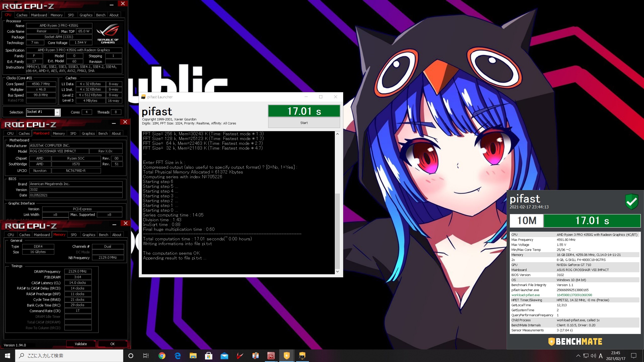The height and width of the screenshot is (362, 644).
Task: Open network status tray icon
Action: pos(586,356)
